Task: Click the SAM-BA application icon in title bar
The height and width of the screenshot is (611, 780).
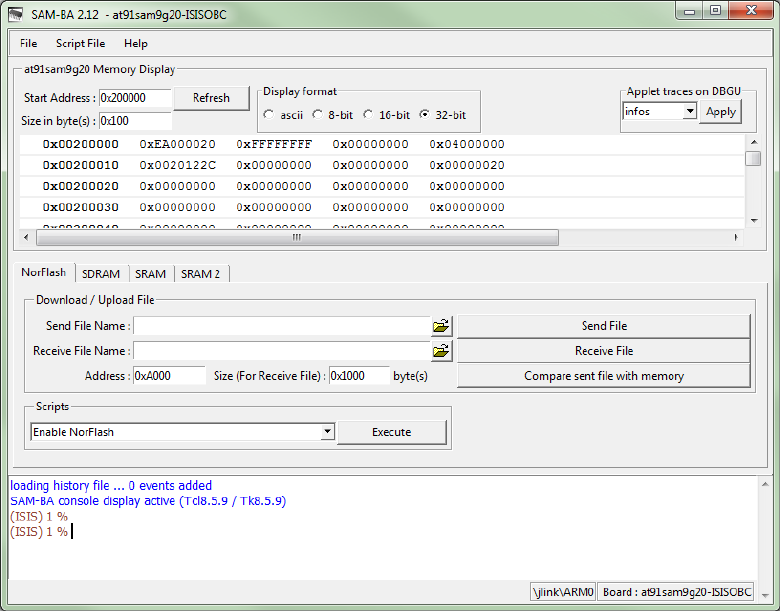Action: (15, 14)
